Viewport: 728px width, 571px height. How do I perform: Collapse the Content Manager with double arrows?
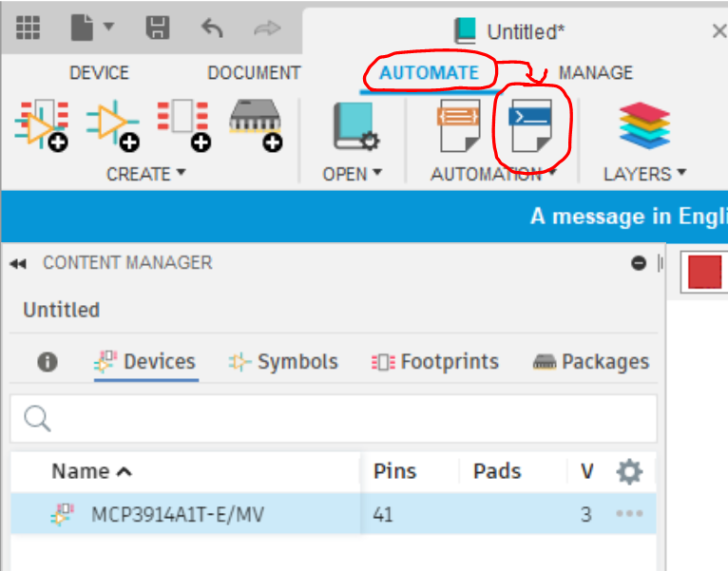(x=18, y=264)
